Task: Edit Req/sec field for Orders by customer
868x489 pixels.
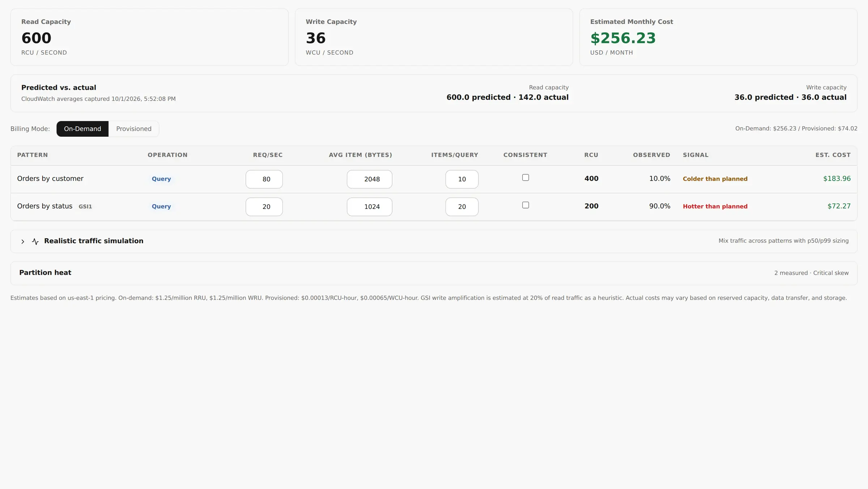Action: click(264, 179)
